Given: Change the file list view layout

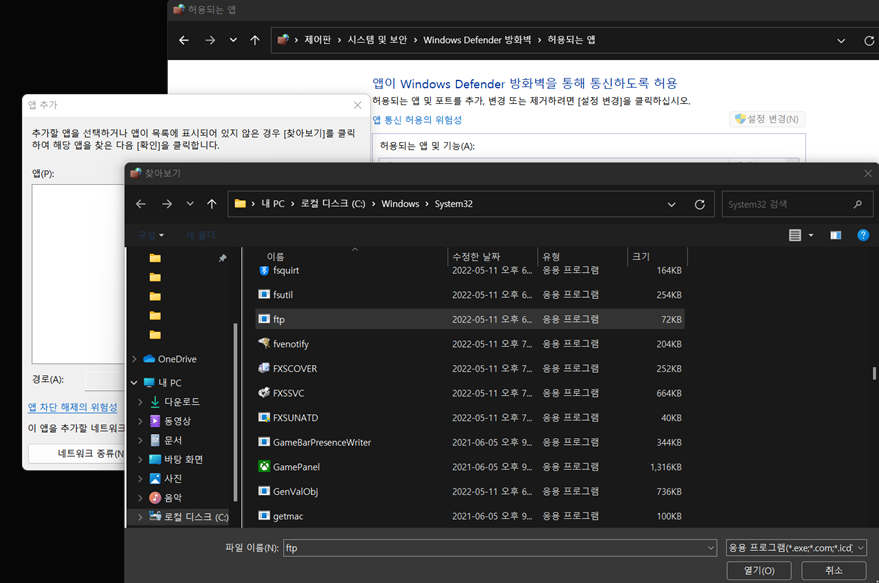Looking at the screenshot, I should 795,235.
